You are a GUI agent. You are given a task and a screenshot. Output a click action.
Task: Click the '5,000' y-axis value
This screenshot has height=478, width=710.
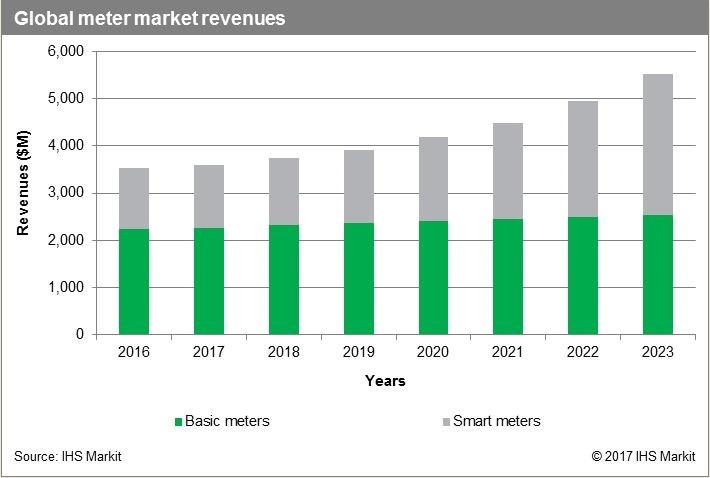[66, 98]
